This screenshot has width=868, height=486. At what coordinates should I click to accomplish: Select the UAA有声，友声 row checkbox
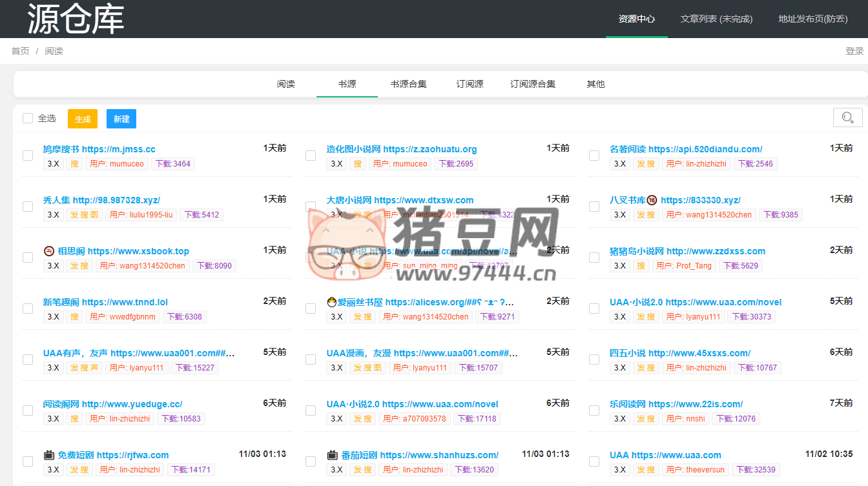(28, 359)
